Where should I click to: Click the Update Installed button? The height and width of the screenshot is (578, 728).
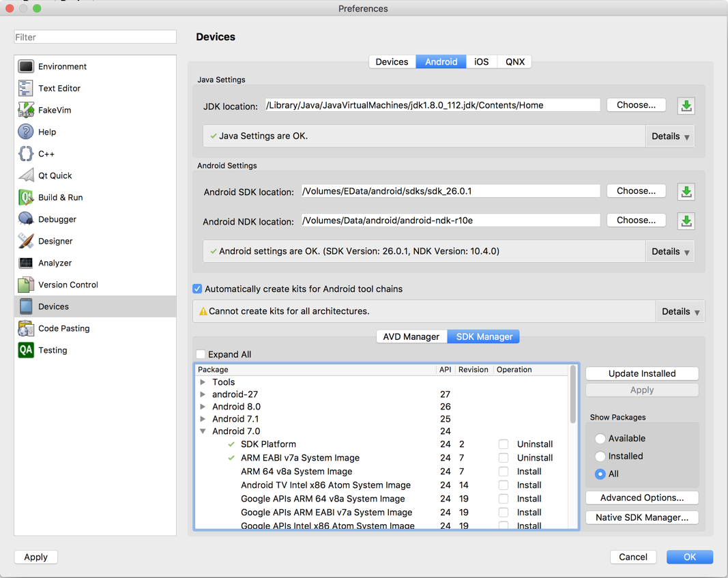[641, 373]
